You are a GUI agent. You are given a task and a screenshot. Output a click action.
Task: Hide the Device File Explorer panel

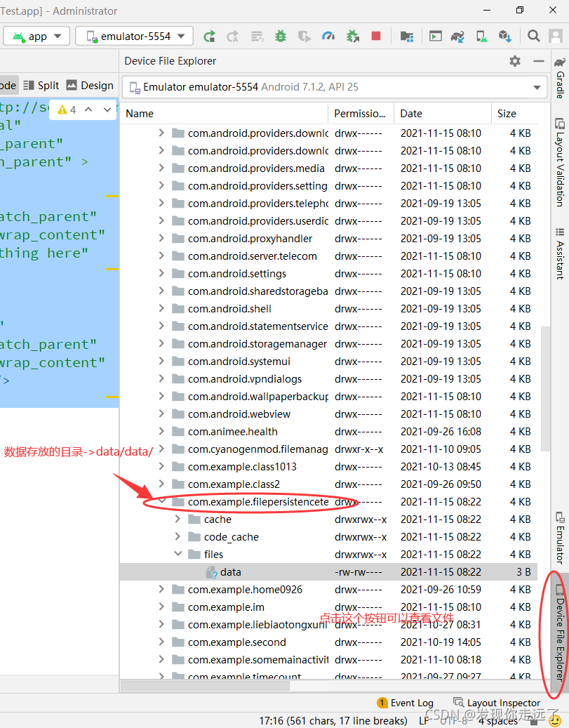538,61
